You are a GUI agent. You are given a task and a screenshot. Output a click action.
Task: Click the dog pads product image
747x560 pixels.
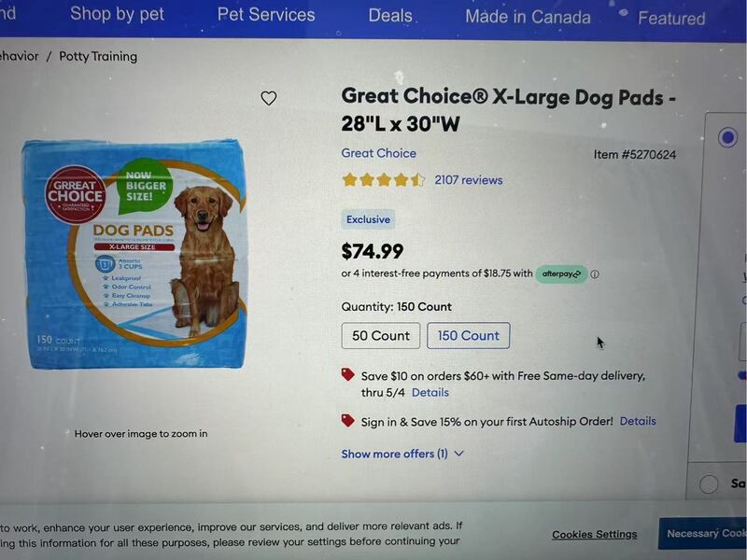point(136,253)
